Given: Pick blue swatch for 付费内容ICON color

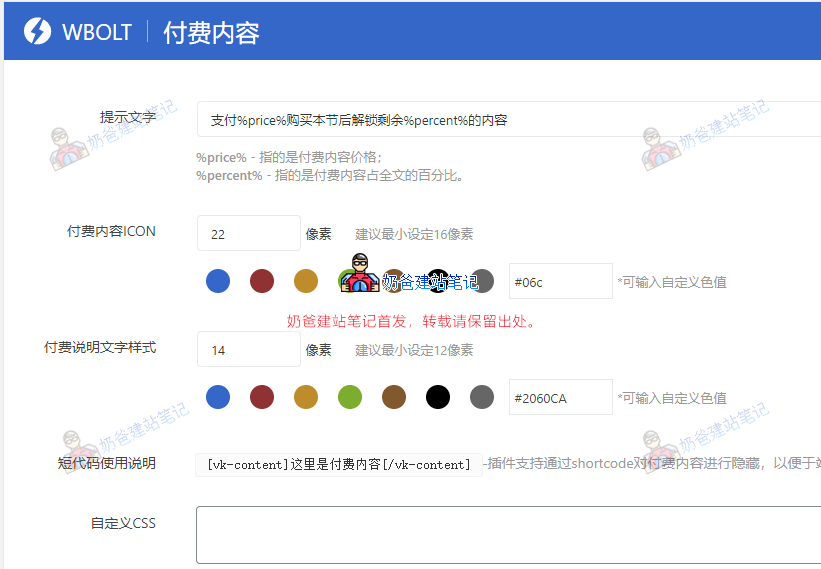Looking at the screenshot, I should 218,281.
